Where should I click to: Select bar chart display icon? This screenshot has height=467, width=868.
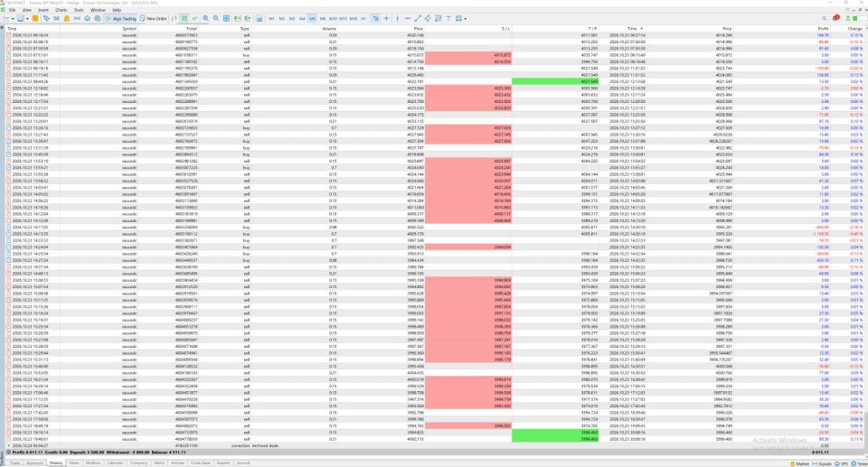tap(174, 18)
